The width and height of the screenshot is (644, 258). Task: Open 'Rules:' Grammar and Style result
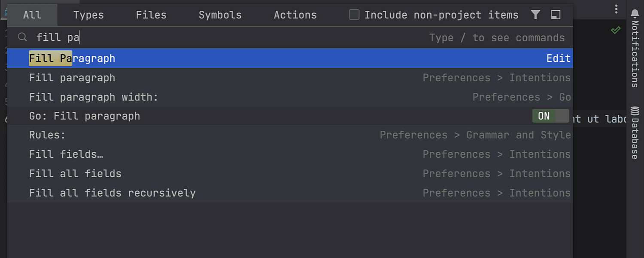point(47,135)
